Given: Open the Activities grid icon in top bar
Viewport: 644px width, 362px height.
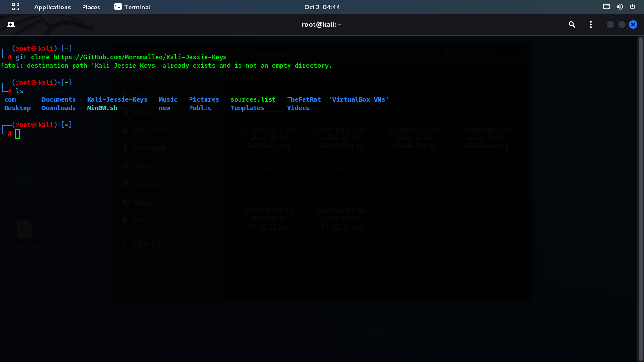Looking at the screenshot, I should pos(16,7).
